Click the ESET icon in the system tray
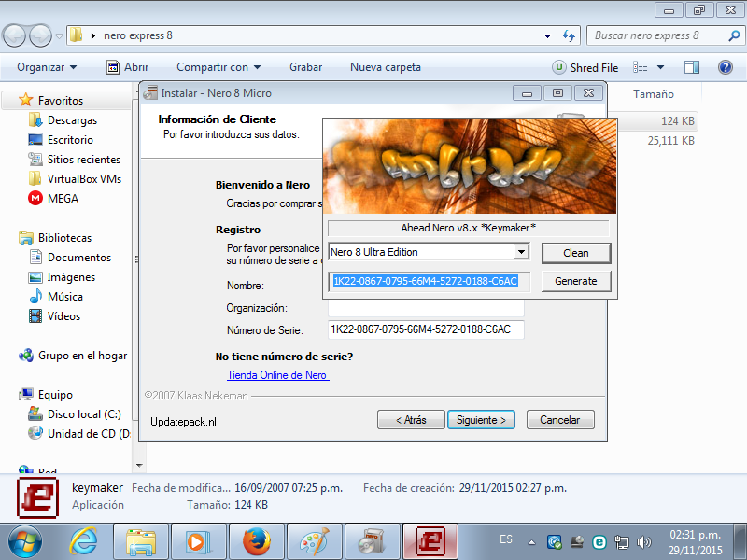747x560 pixels. [x=599, y=542]
